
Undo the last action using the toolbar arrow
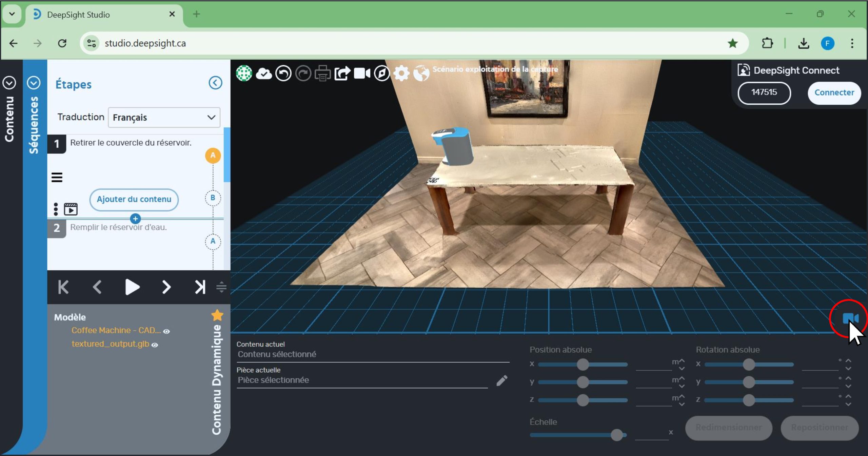click(283, 73)
